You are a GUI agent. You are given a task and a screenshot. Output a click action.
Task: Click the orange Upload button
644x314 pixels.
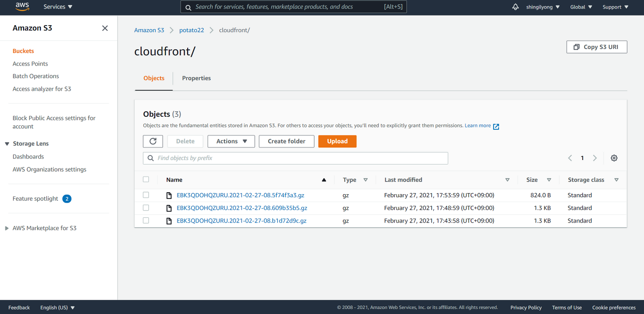coord(337,141)
